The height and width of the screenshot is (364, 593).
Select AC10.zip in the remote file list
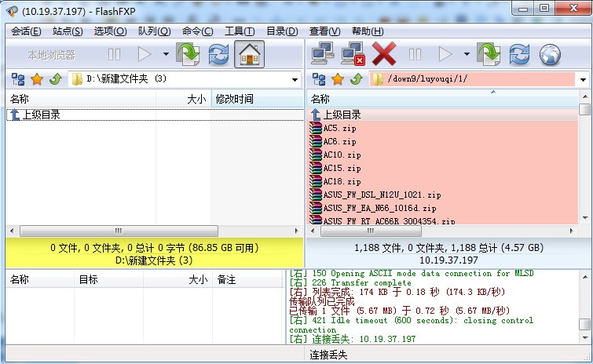pyautogui.click(x=342, y=155)
